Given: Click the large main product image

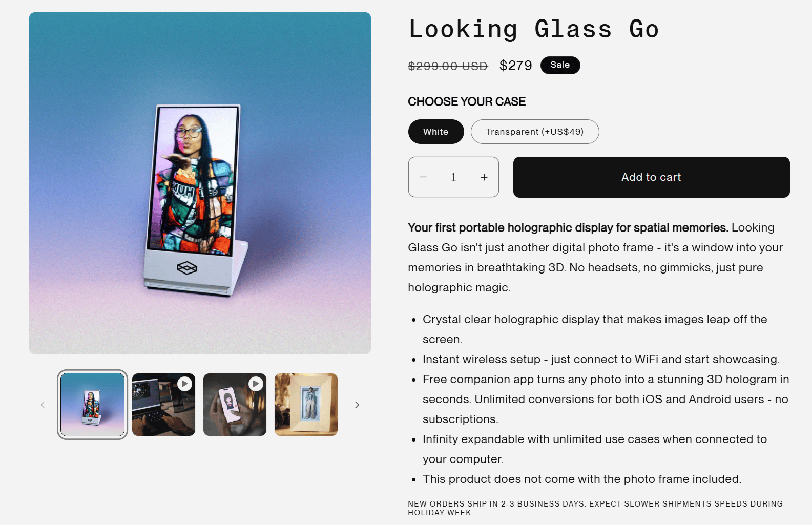Looking at the screenshot, I should tap(200, 183).
